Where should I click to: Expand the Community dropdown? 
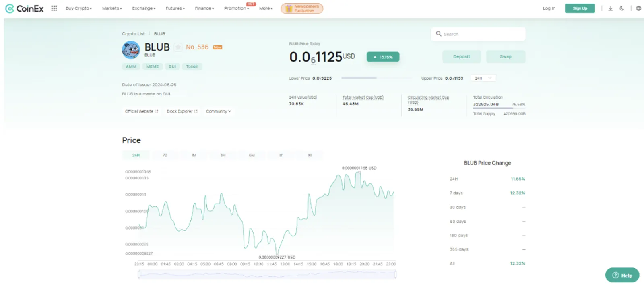click(x=219, y=111)
